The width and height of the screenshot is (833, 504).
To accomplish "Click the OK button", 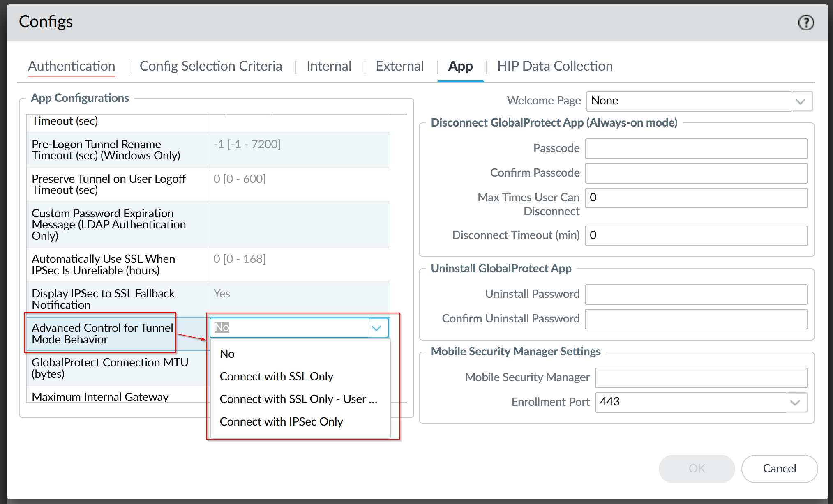I will (697, 468).
